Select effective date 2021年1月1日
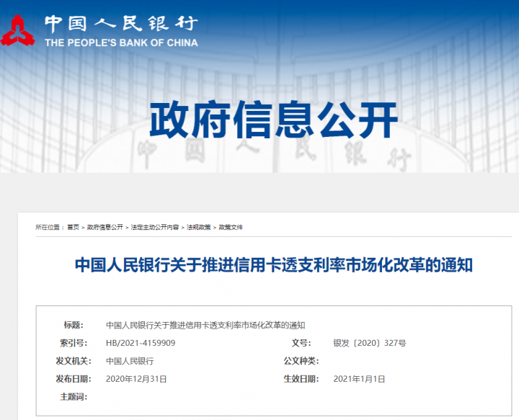519x420 pixels. (x=359, y=379)
